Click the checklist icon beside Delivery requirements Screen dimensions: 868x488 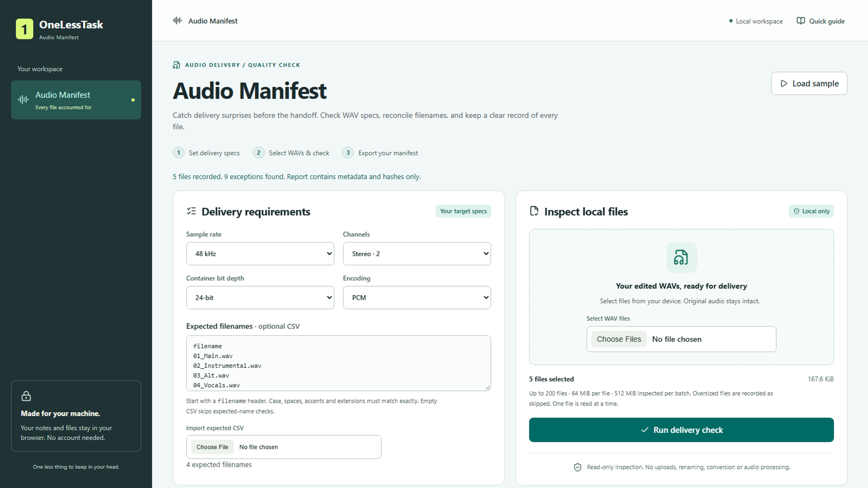[x=191, y=211]
